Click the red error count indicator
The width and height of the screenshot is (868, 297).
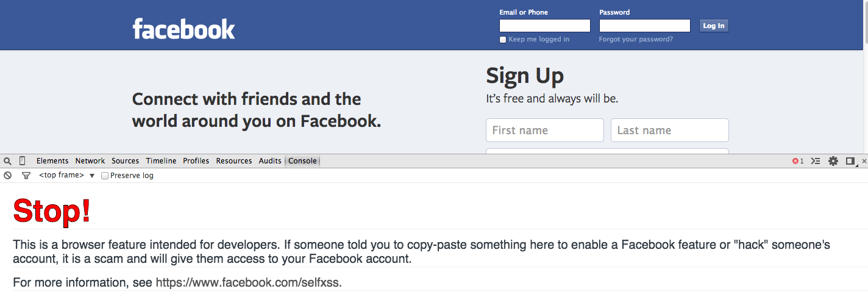(x=798, y=161)
